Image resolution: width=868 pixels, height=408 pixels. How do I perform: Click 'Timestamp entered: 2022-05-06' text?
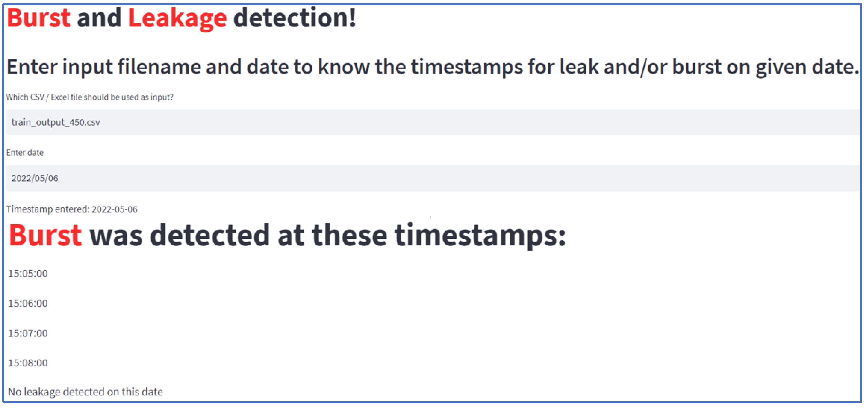click(x=72, y=209)
